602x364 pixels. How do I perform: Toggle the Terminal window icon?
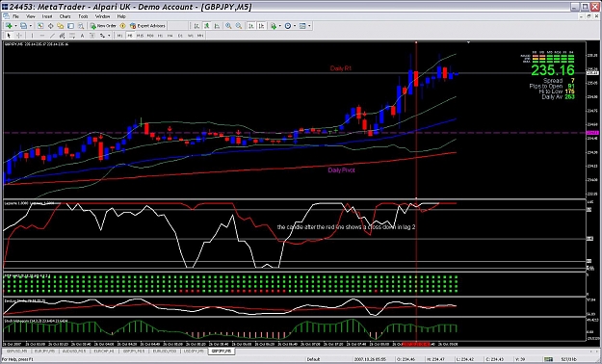(70, 26)
